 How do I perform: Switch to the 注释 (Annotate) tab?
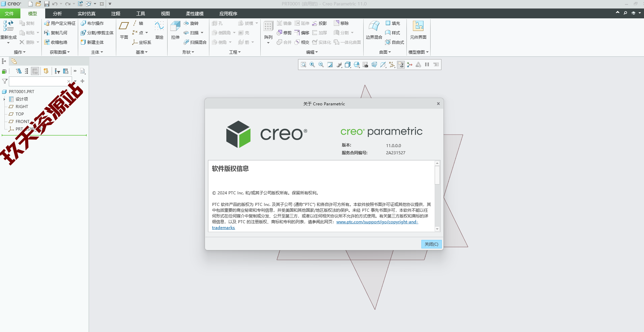tap(116, 14)
